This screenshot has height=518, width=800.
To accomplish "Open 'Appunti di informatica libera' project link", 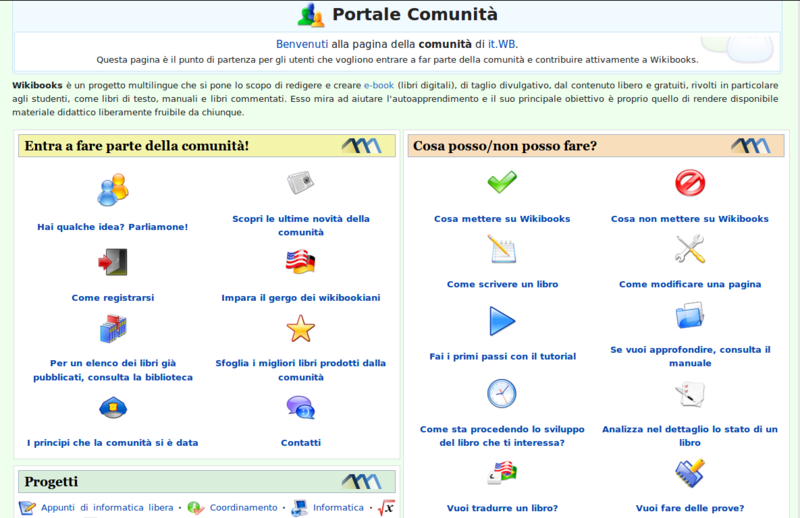I will [x=107, y=507].
